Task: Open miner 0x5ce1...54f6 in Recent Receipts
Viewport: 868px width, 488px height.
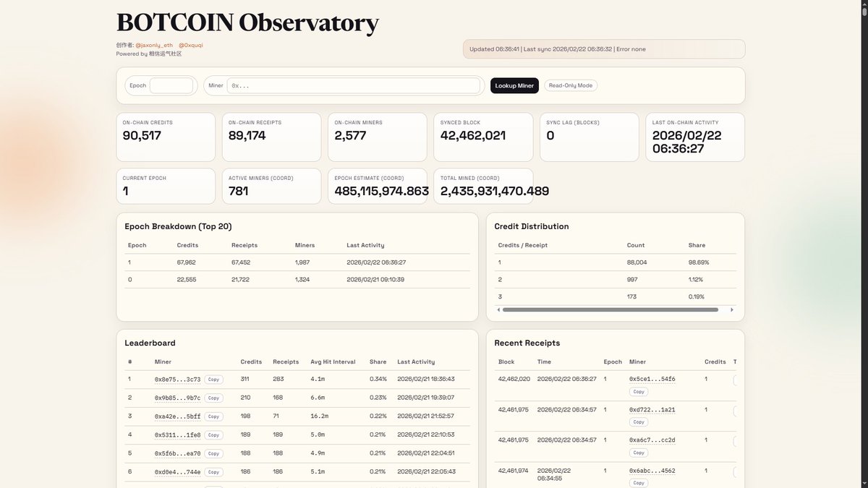Action: [x=652, y=379]
